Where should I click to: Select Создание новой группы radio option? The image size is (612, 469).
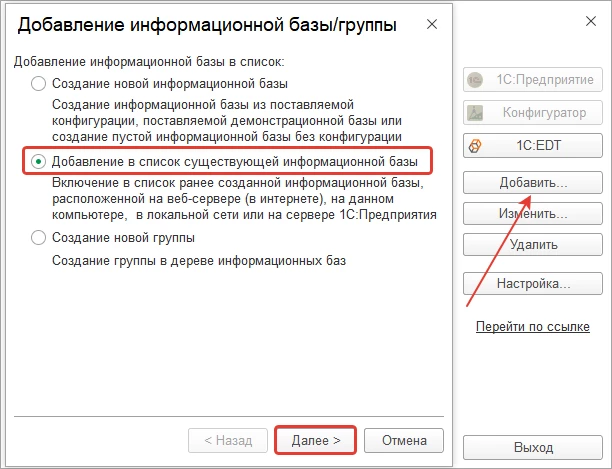point(38,238)
